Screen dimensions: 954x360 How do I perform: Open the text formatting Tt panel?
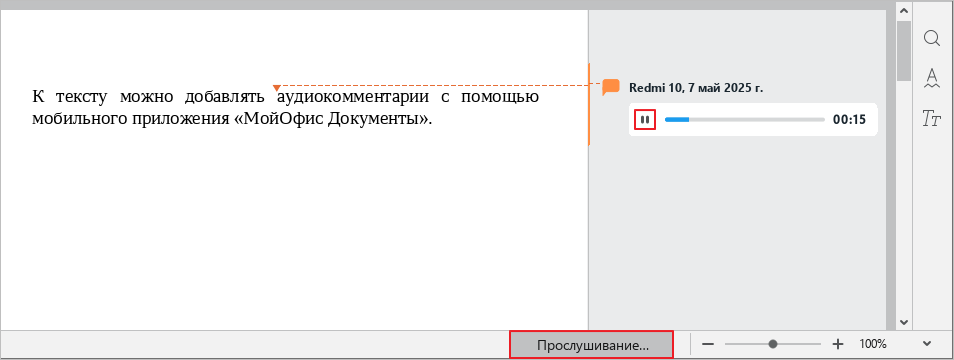[931, 119]
